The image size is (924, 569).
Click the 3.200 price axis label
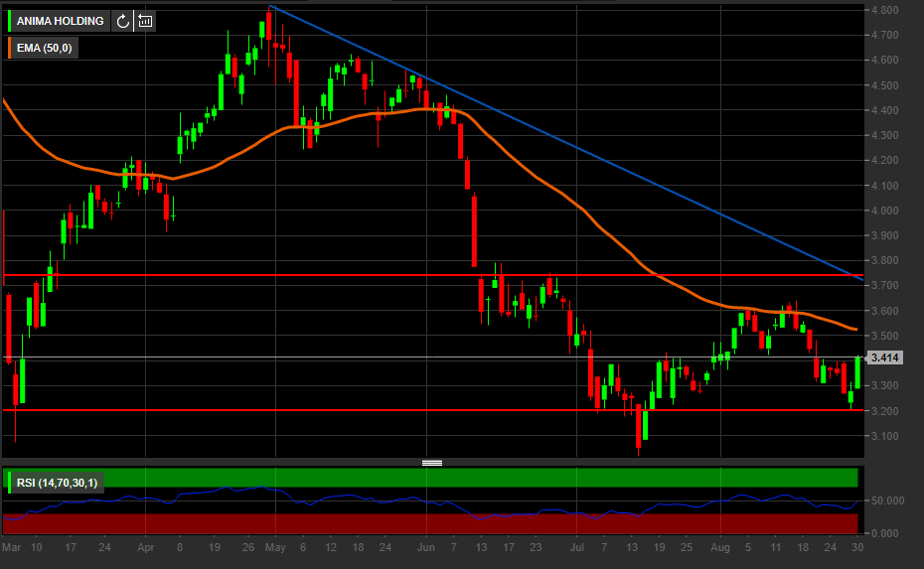[x=884, y=411]
